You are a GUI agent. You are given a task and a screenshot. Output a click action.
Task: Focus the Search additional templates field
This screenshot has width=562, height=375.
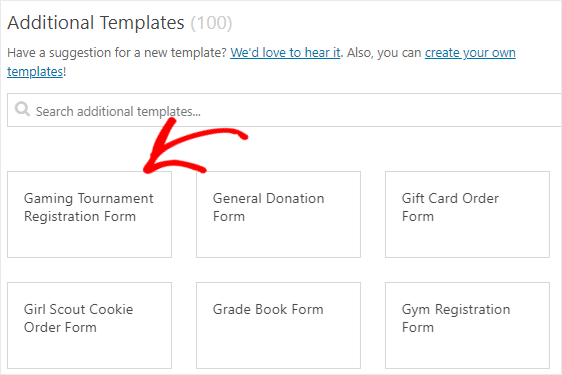click(x=285, y=110)
